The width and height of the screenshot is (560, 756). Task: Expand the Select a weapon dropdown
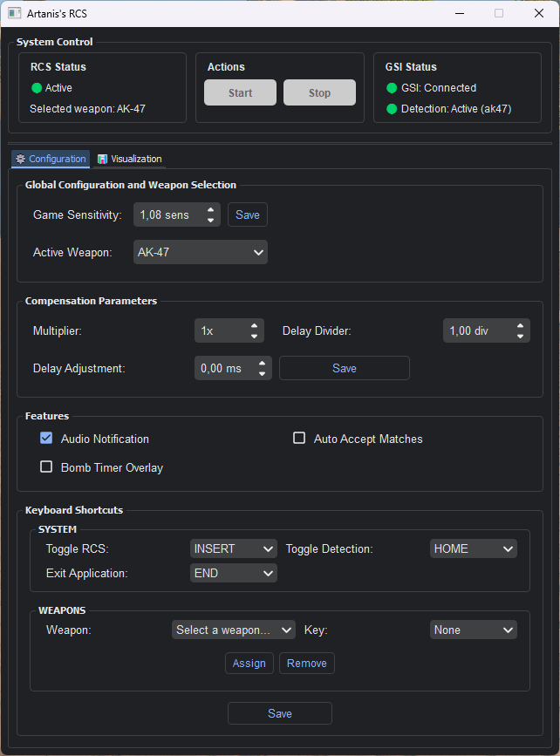[x=234, y=630]
